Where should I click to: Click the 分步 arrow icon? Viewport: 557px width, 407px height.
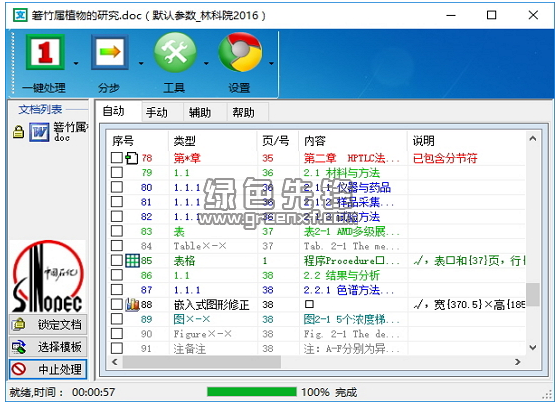tap(110, 52)
